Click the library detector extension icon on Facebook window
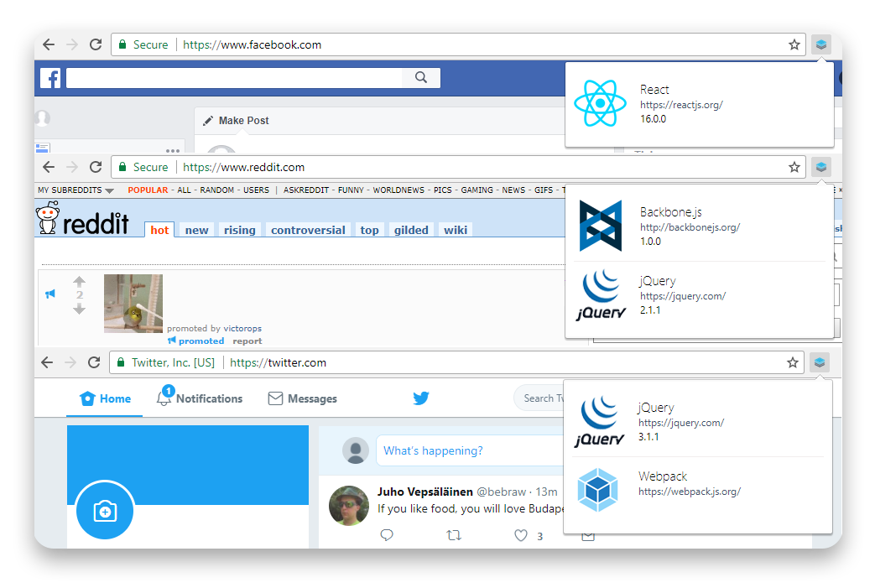Viewport: 875px width, 588px height. pyautogui.click(x=820, y=44)
